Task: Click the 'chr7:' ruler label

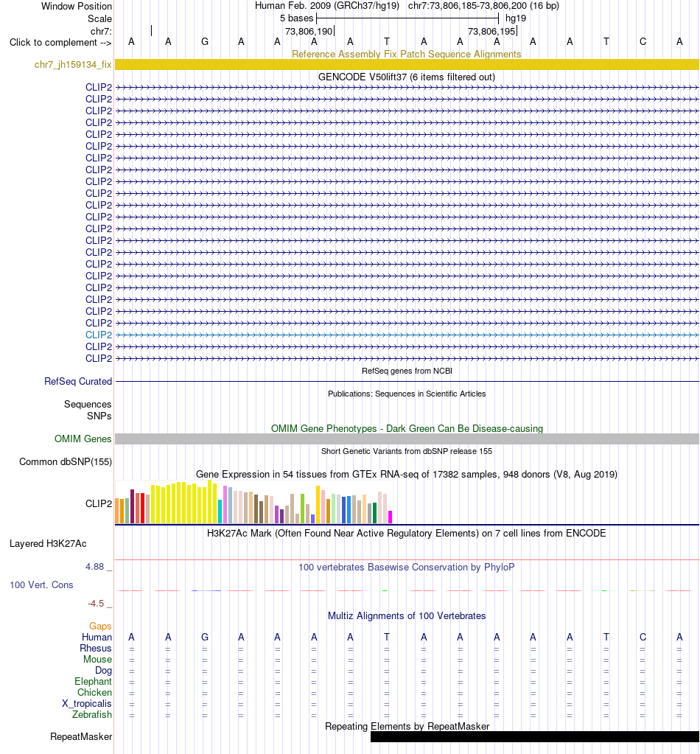Action: click(101, 31)
